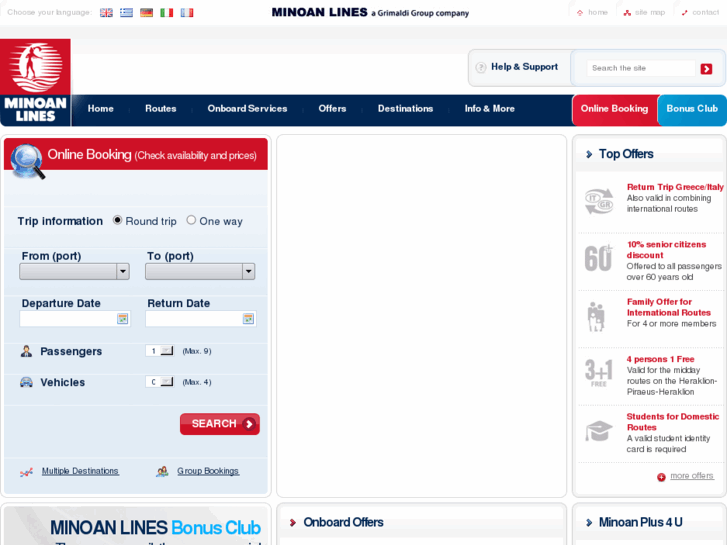727x545 pixels.
Task: Open the To (port) dropdown
Action: (x=200, y=271)
